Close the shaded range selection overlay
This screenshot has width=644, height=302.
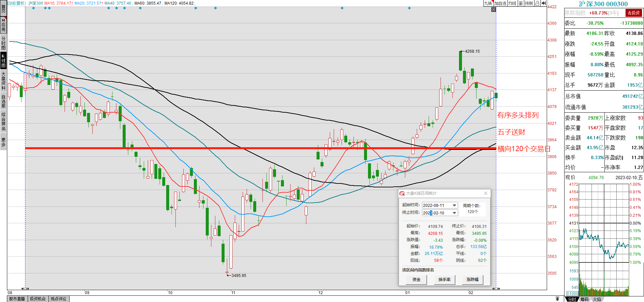[494, 10]
